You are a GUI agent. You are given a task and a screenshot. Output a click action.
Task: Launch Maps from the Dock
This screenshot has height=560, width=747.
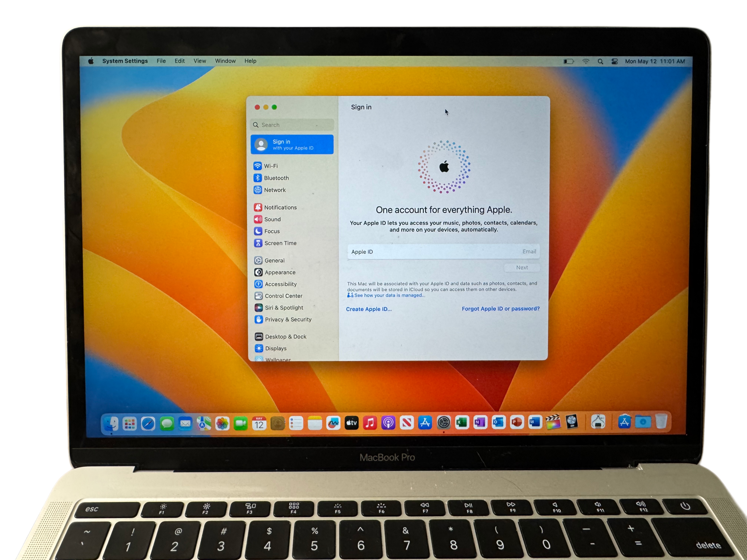[x=204, y=424]
